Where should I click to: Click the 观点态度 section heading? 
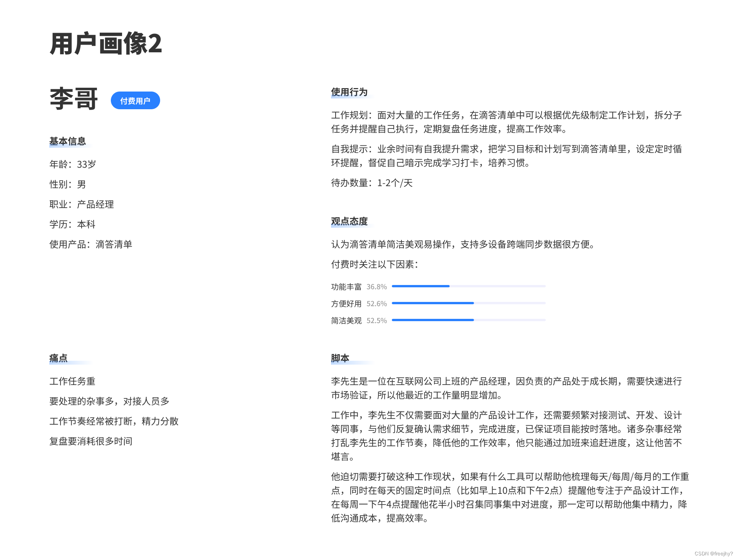(349, 221)
